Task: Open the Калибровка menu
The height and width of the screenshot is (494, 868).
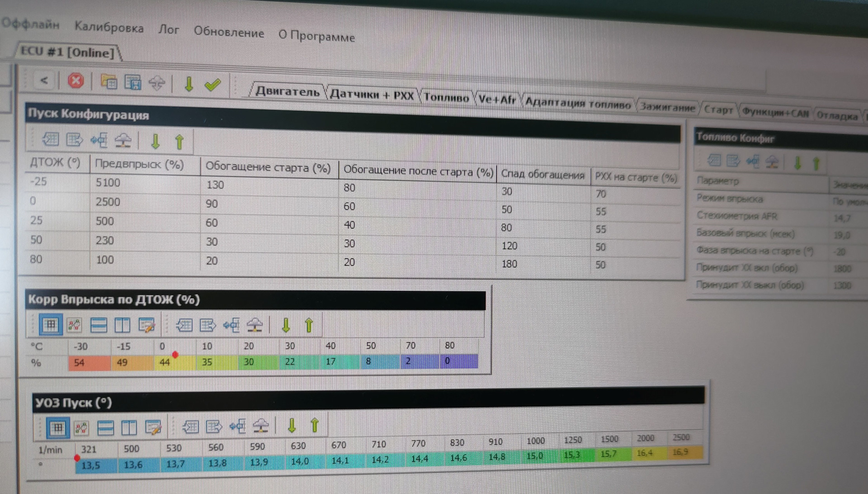Action: [x=109, y=27]
